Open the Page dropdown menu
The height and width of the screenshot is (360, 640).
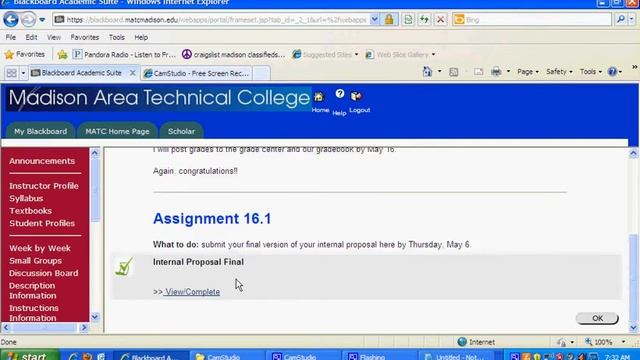528,72
